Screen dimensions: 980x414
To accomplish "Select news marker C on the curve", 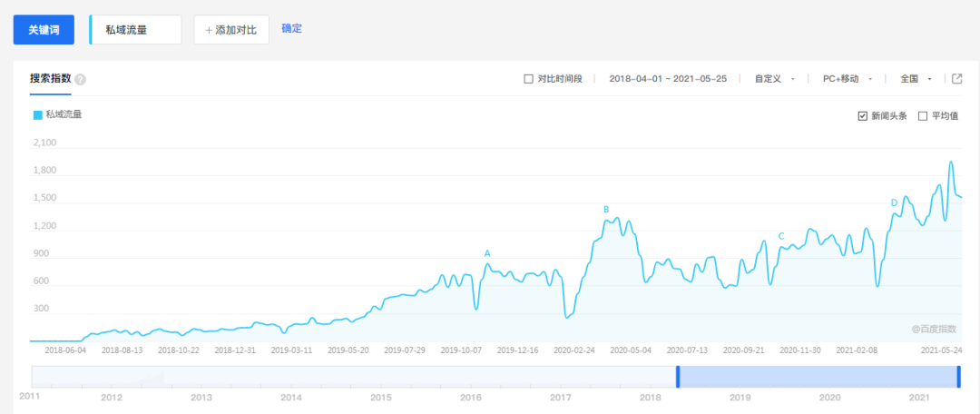I will [x=780, y=236].
